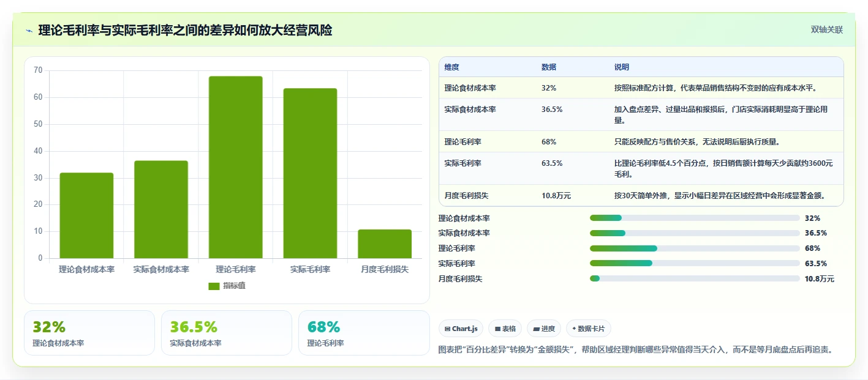Click the 理论毛利率 progress bar
868x380 pixels.
[695, 248]
